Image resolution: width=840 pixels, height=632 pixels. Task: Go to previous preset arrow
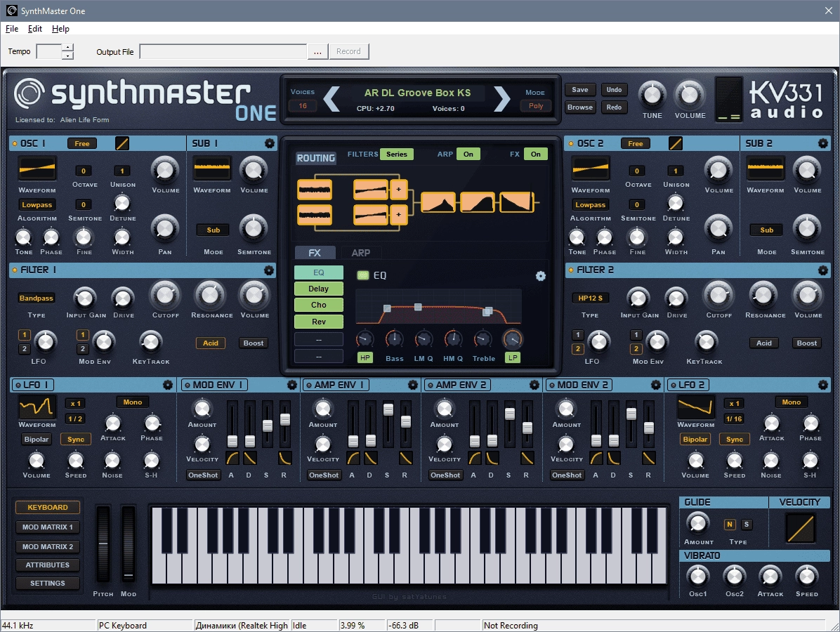tap(332, 98)
